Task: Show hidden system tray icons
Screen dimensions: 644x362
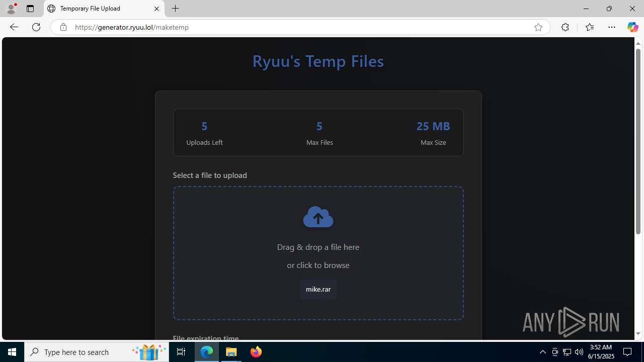Action: 542,352
